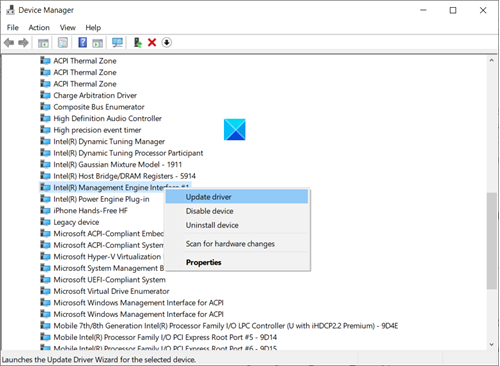Click the monitor Scan for hardware changes icon

pyautogui.click(x=117, y=43)
